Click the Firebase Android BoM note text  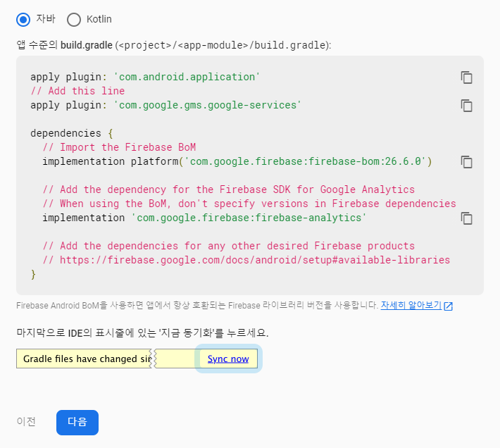pos(197,306)
